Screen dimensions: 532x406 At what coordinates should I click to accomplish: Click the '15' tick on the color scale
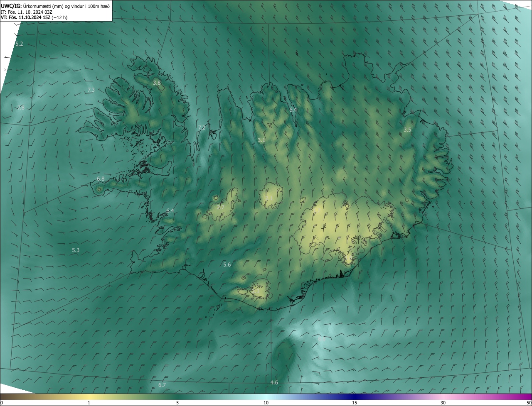click(355, 403)
